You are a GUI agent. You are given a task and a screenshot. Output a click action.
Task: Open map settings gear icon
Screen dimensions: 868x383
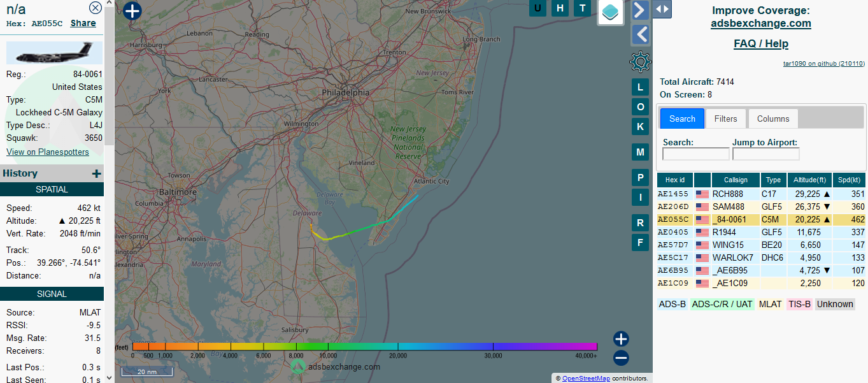click(640, 62)
